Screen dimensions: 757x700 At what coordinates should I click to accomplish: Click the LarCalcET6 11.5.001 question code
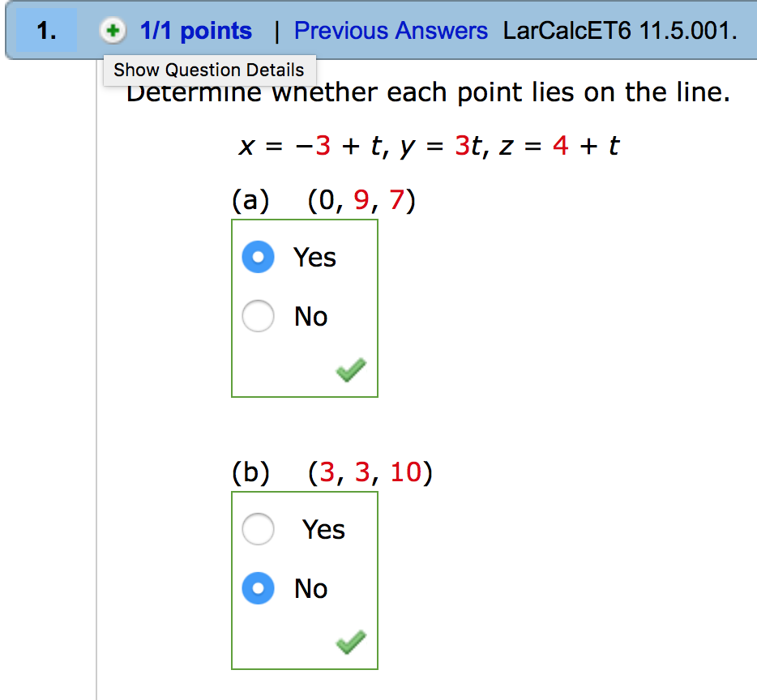[620, 32]
